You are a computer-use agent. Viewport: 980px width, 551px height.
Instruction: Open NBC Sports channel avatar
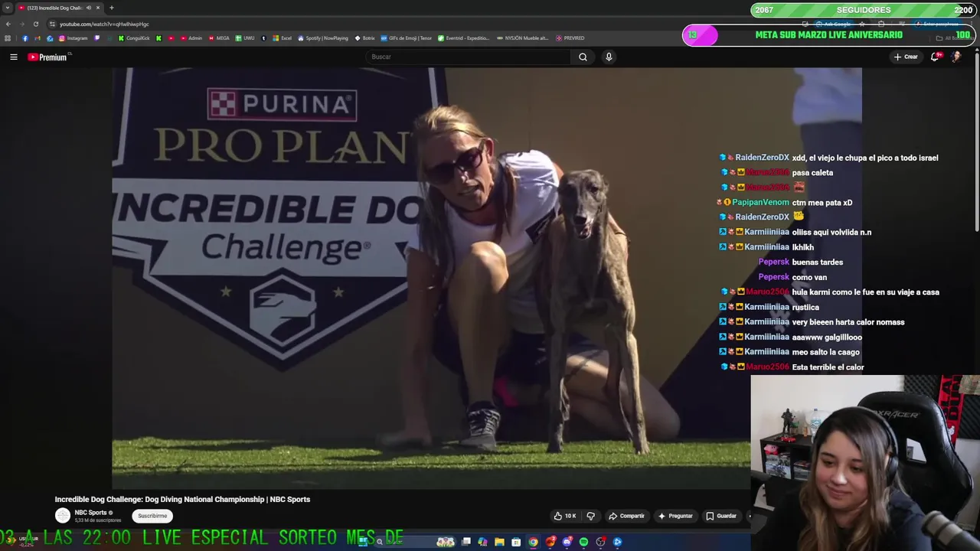(63, 516)
